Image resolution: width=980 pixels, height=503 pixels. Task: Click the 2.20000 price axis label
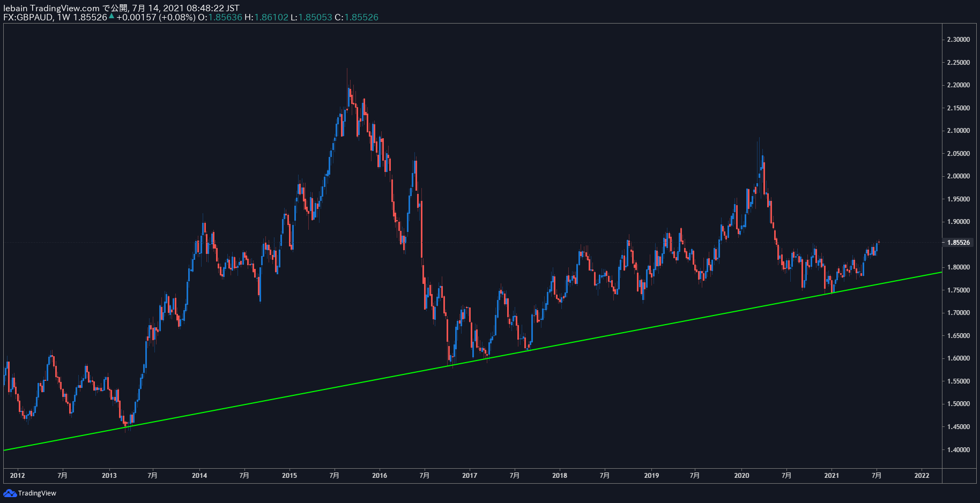(x=959, y=85)
